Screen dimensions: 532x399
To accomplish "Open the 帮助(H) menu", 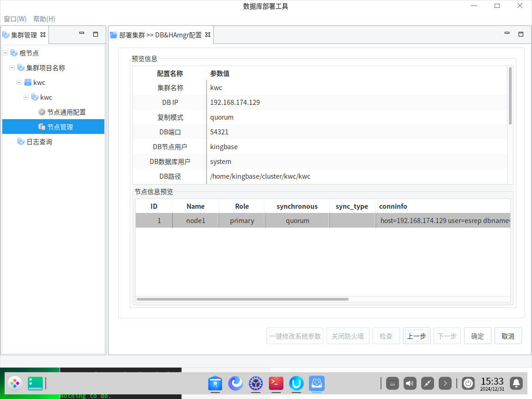I will [44, 19].
